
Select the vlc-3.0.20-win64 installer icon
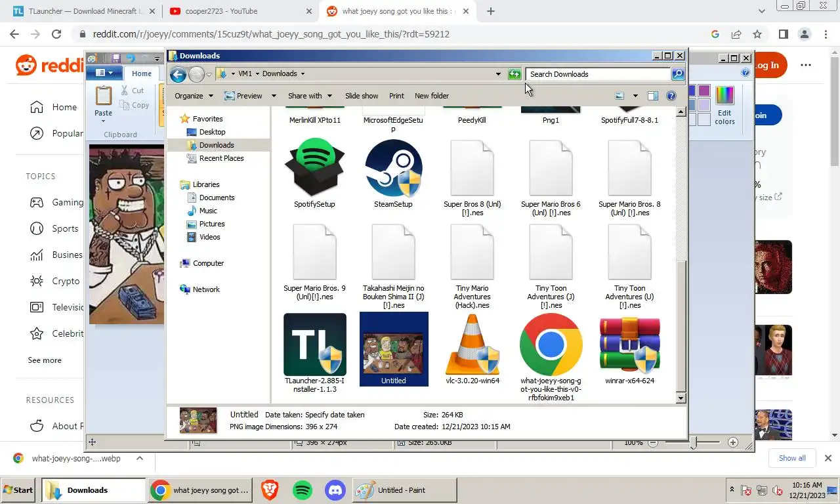[x=472, y=344]
